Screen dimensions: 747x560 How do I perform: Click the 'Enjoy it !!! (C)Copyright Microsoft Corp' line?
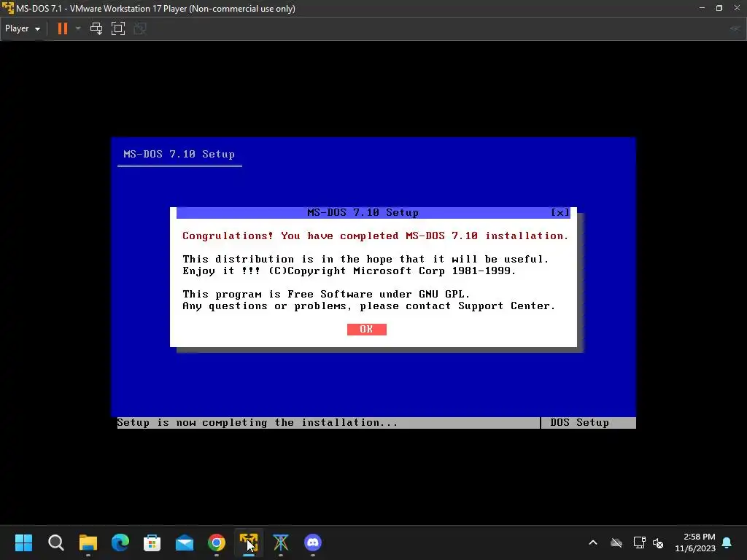coord(349,271)
